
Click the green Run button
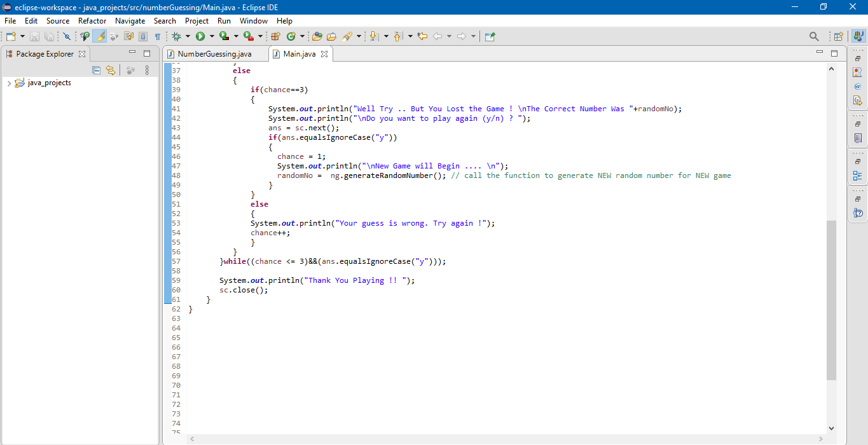(x=200, y=36)
